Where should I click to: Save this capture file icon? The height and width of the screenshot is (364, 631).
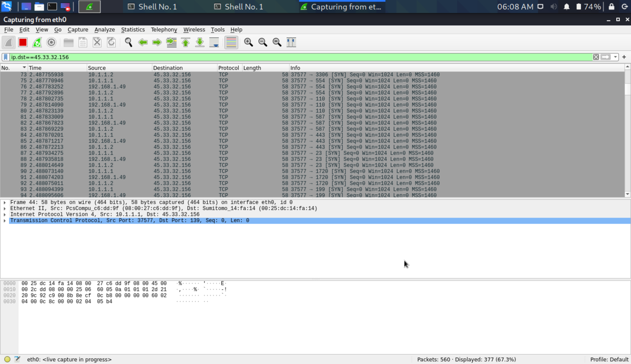pos(83,43)
